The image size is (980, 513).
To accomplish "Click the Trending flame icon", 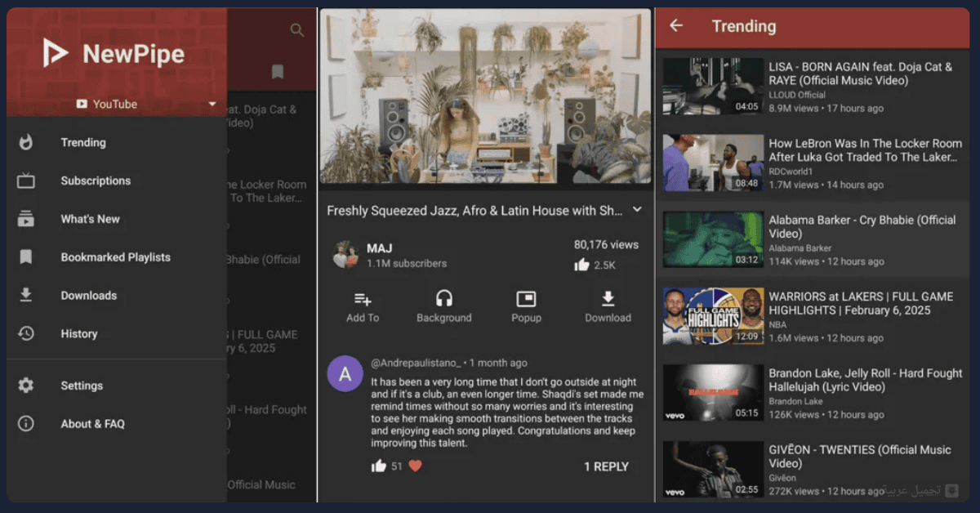I will pos(26,142).
